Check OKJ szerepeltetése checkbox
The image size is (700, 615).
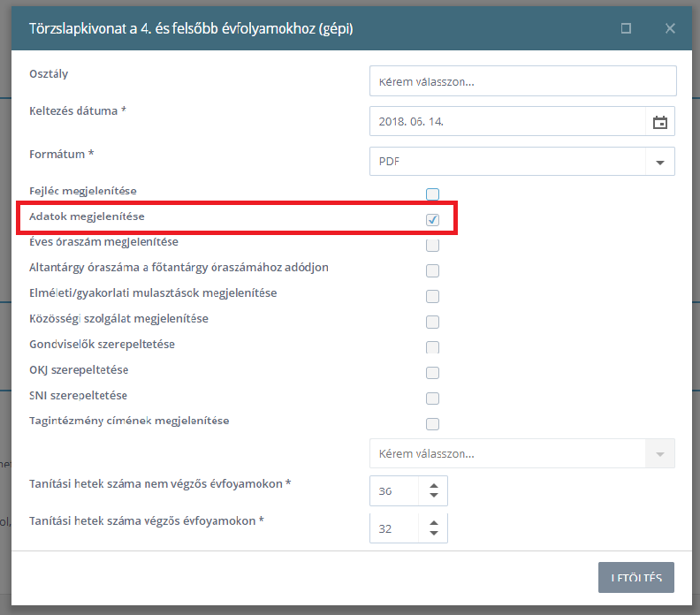(432, 373)
